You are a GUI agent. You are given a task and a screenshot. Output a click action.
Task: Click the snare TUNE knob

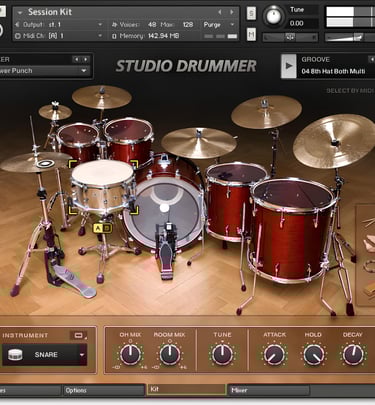pos(222,354)
